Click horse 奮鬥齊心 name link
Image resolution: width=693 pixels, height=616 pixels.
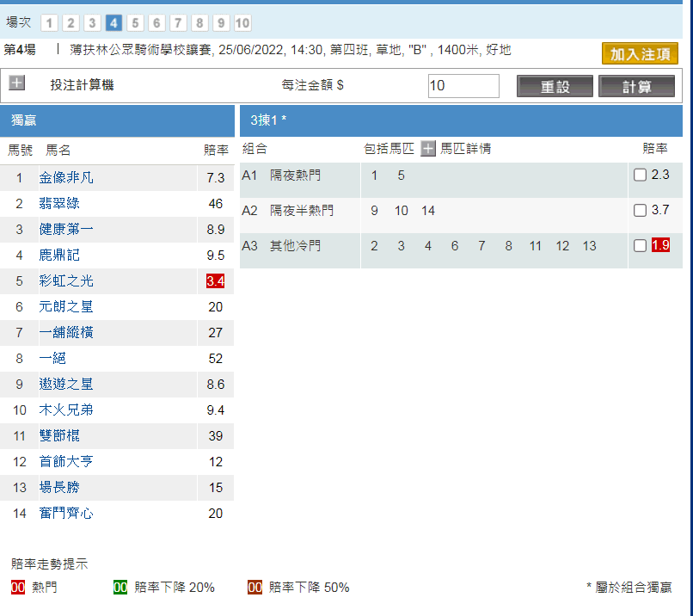66,514
